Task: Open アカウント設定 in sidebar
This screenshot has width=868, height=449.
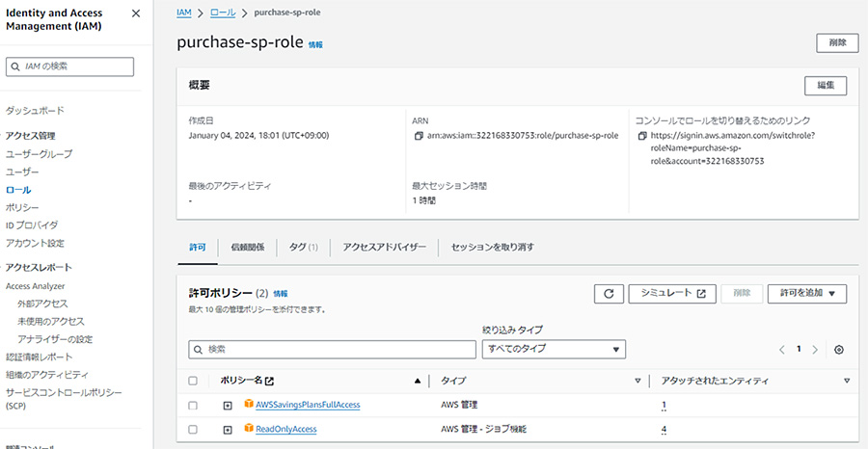Action: [35, 243]
